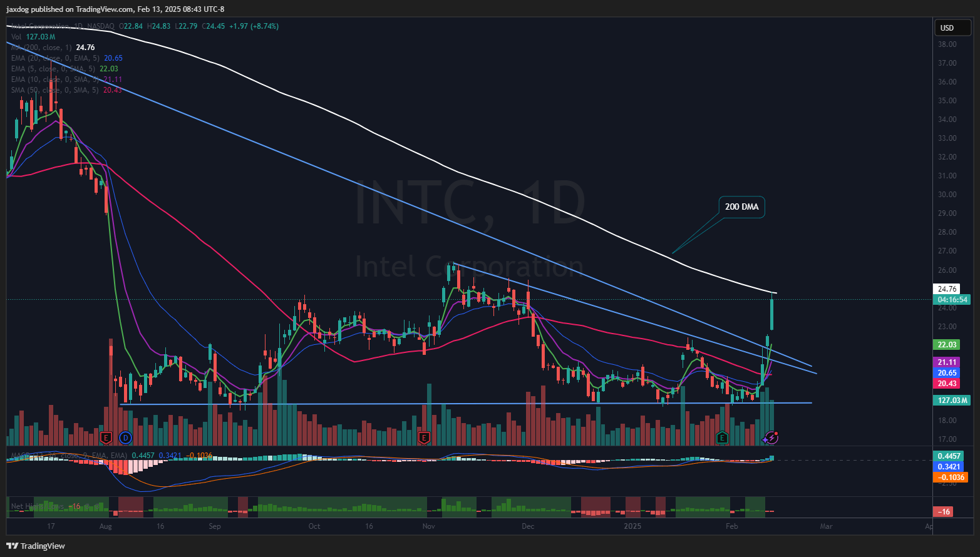Click the 30.00 price scale label
The width and height of the screenshot is (980, 557).
(947, 195)
